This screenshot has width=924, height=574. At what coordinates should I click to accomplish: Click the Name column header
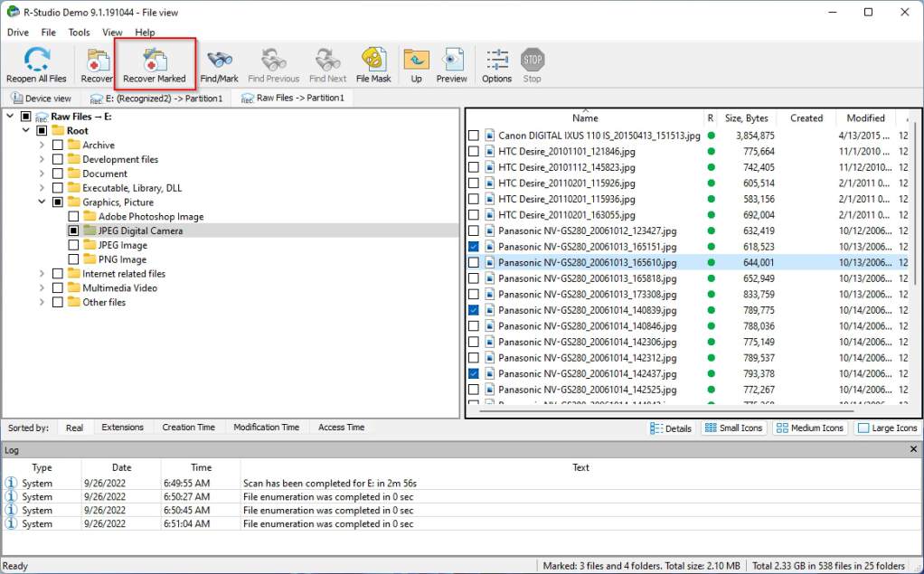coord(585,118)
